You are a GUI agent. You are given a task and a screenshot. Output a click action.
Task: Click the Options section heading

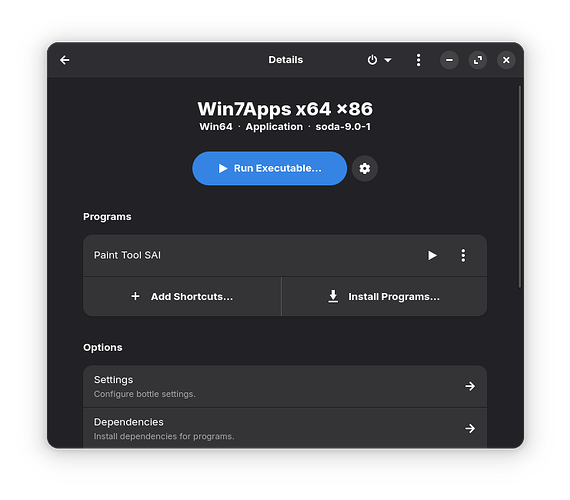103,348
